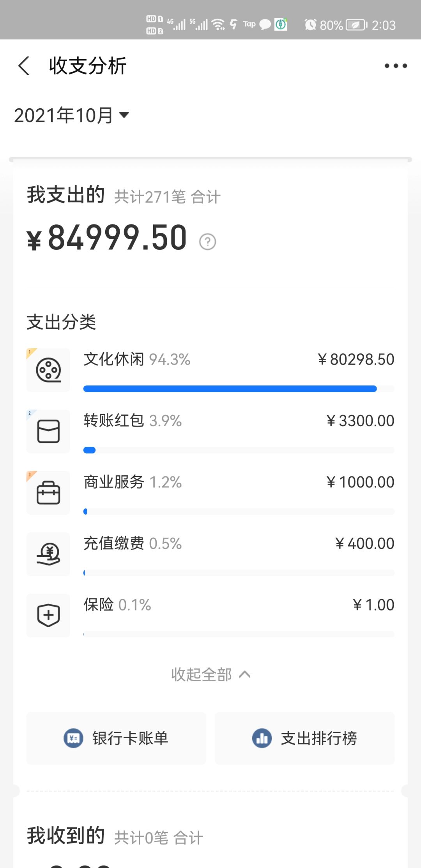Screen dimensions: 421x868
Task: Tap the 我收到的 section heading
Action: (x=65, y=836)
